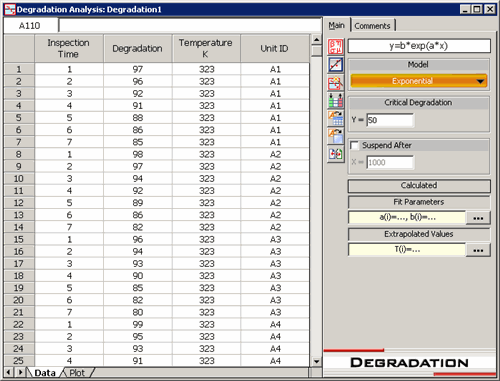Select row header 14
The height and width of the screenshot is (381, 500).
pos(19,227)
